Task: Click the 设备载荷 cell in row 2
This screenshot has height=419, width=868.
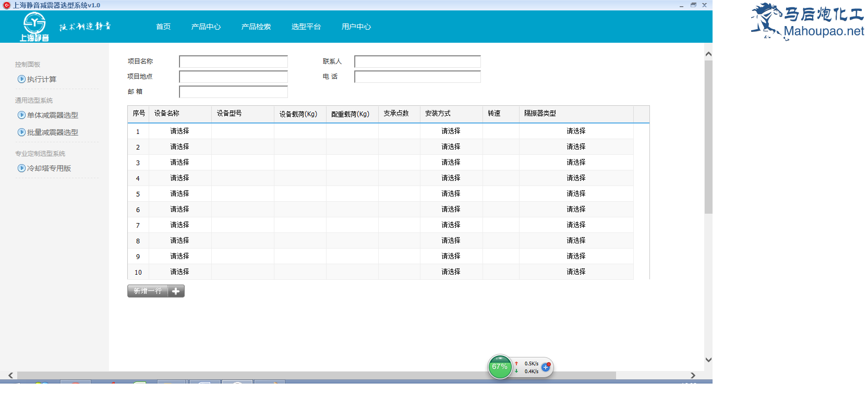Action: pos(300,147)
